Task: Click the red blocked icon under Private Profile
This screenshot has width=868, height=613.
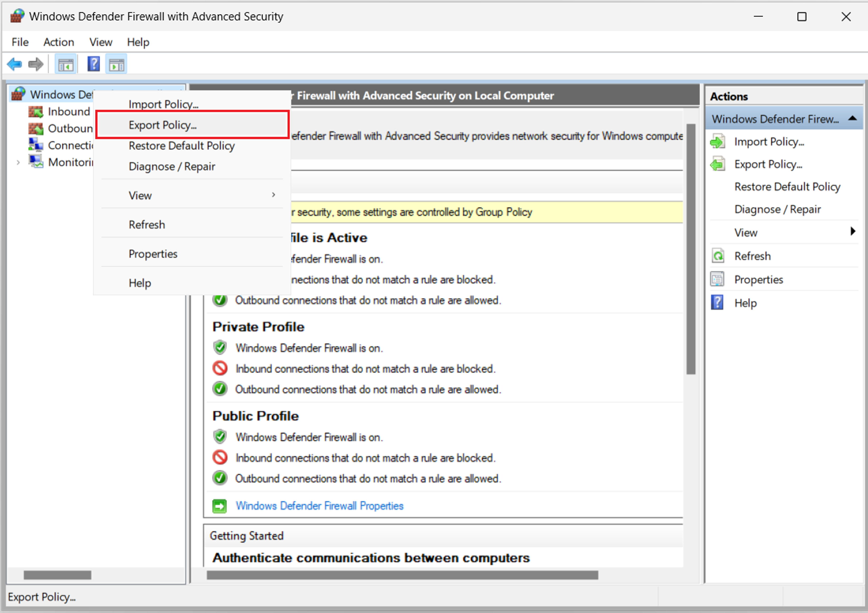Action: (x=220, y=368)
